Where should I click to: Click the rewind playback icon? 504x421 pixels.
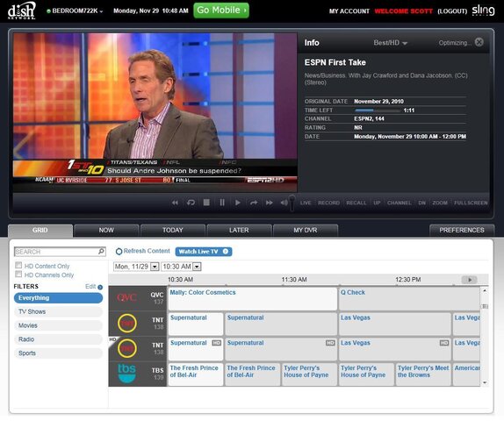[x=175, y=203]
